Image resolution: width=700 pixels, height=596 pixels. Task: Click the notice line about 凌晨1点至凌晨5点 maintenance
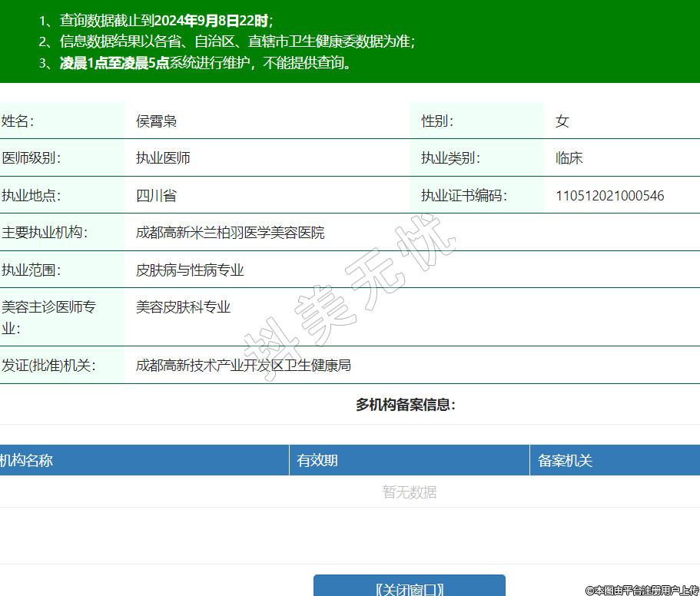pyautogui.click(x=197, y=63)
